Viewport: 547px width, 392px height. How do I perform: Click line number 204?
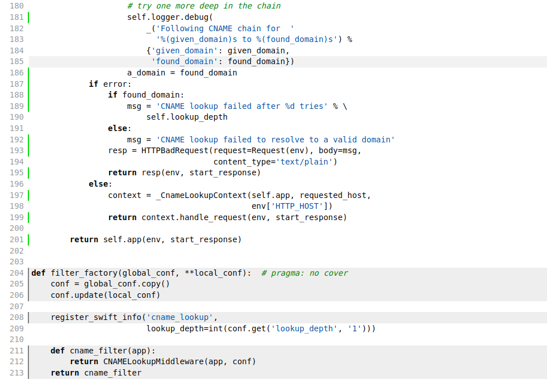tap(16, 273)
